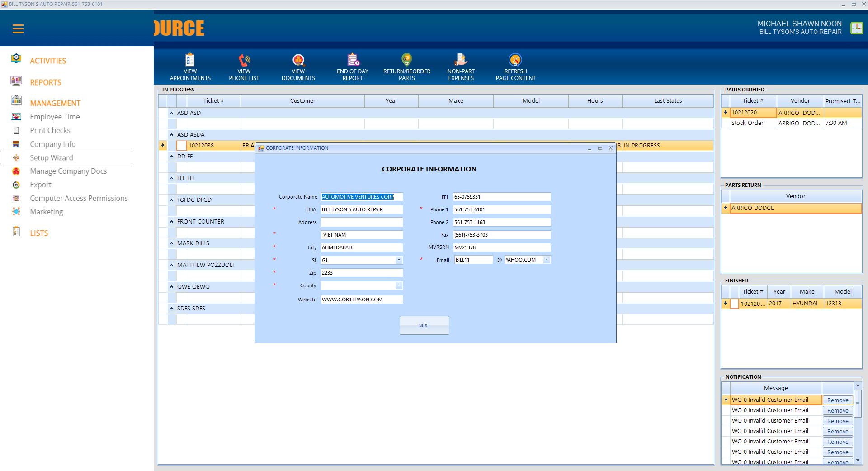Open View Documents in the toolbar
Viewport: 868px width, 471px height.
point(298,60)
